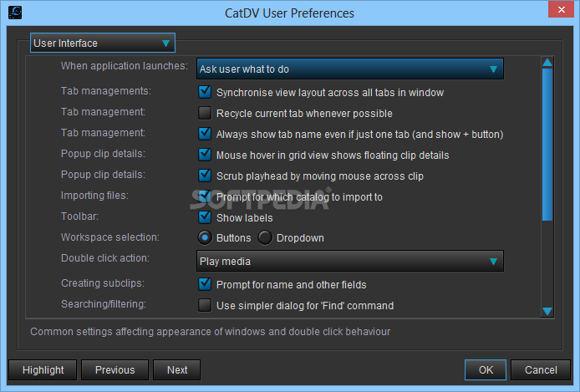The image size is (580, 392).
Task: Enable Use simpler dialog for 'Find' command
Action: pyautogui.click(x=205, y=305)
